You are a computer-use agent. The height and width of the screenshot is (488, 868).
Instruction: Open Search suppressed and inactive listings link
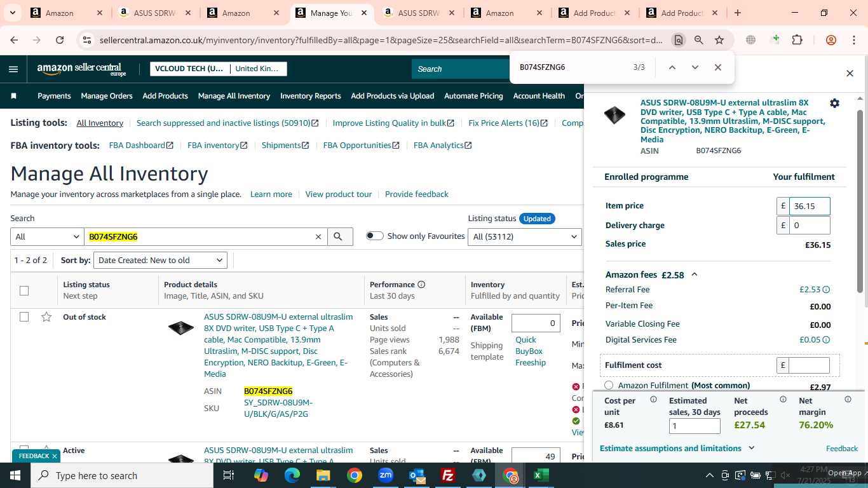(227, 123)
